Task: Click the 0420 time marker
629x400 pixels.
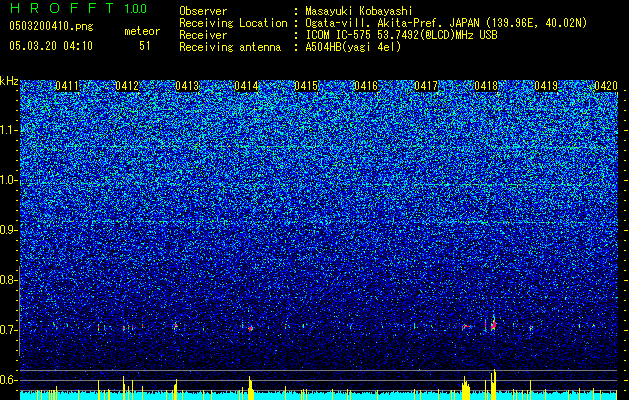Action: [x=606, y=86]
